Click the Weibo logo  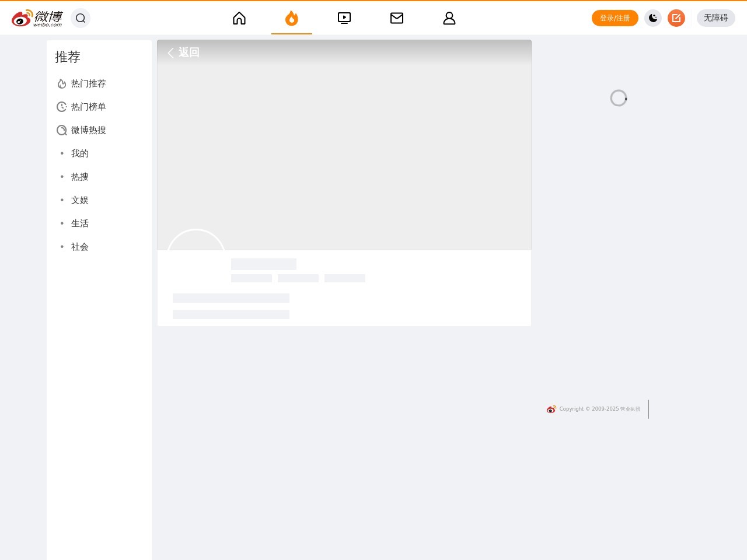pyautogui.click(x=37, y=18)
